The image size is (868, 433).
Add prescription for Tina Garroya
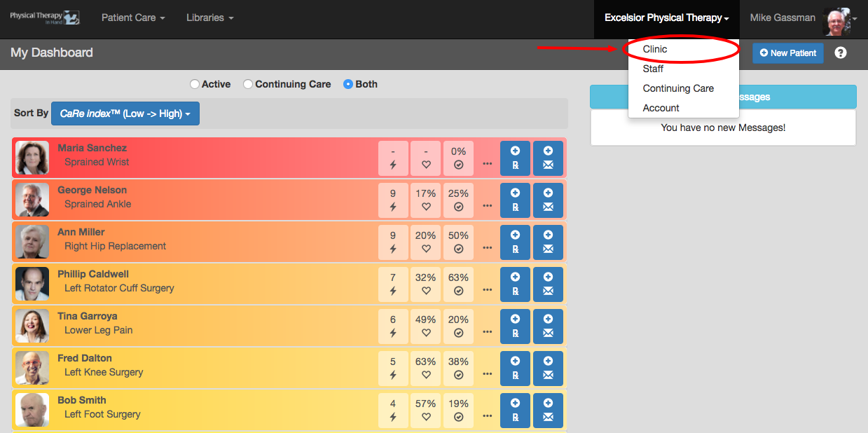point(515,326)
